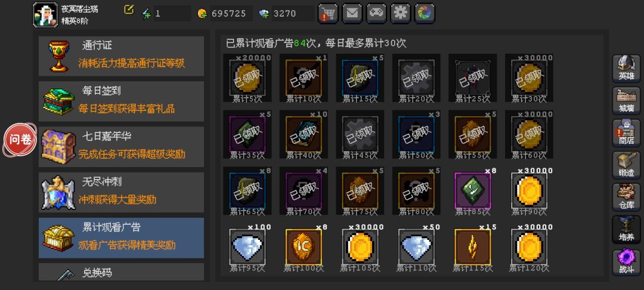Open the 七日嘉年华 carnival entry

tap(121, 147)
